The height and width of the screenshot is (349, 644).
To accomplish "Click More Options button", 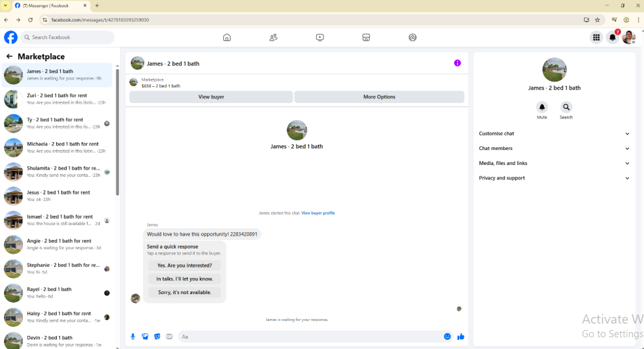I will (x=379, y=97).
